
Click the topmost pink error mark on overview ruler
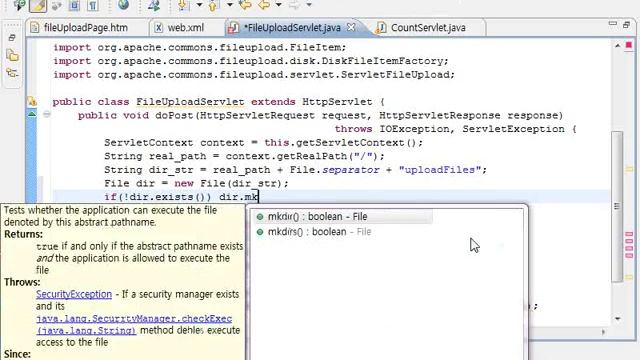tap(629, 234)
